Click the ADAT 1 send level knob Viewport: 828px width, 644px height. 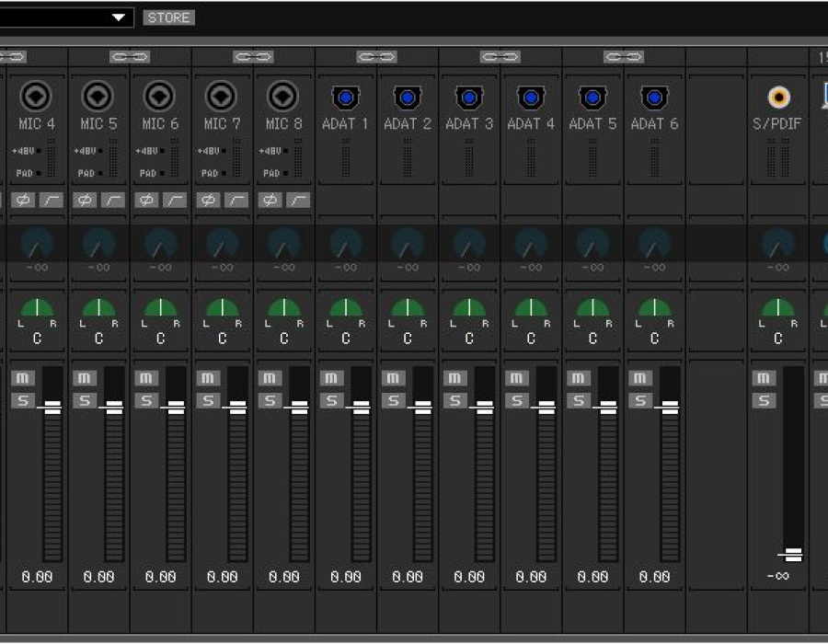(345, 245)
